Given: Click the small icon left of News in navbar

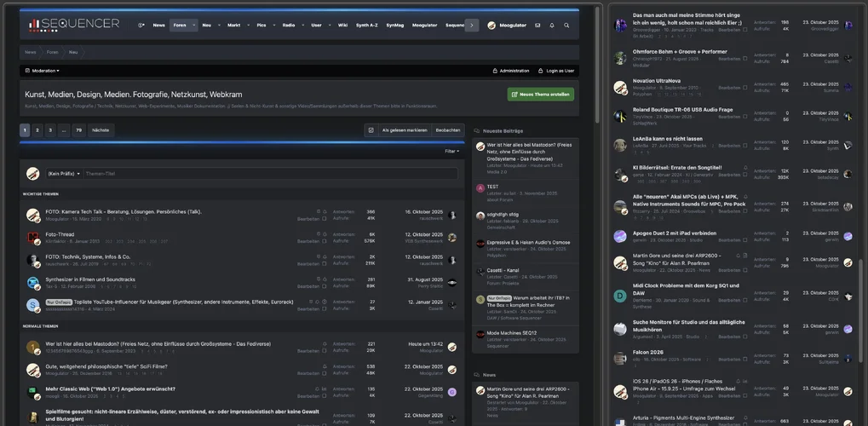Looking at the screenshot, I should click(x=141, y=26).
